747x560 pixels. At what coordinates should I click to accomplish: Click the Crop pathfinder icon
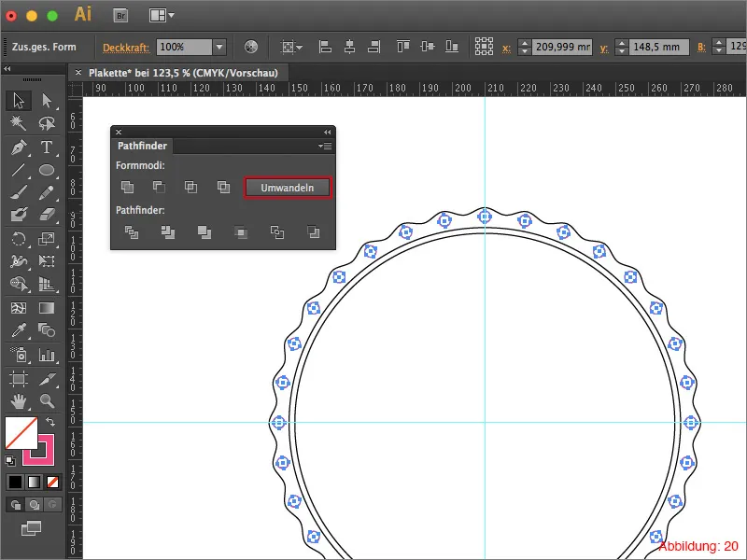(x=241, y=232)
